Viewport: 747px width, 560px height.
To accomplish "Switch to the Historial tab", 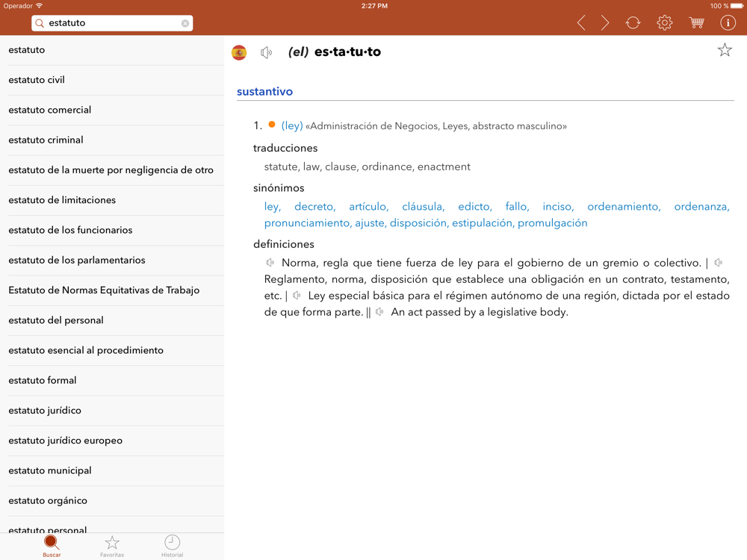I will click(172, 546).
